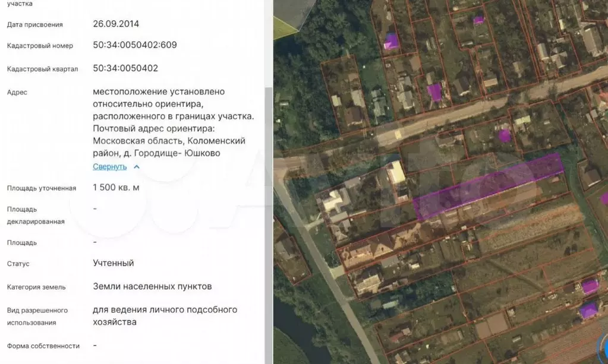The image size is (608, 364).
Task: Click the Площадь уточненная label
Action: (42, 188)
